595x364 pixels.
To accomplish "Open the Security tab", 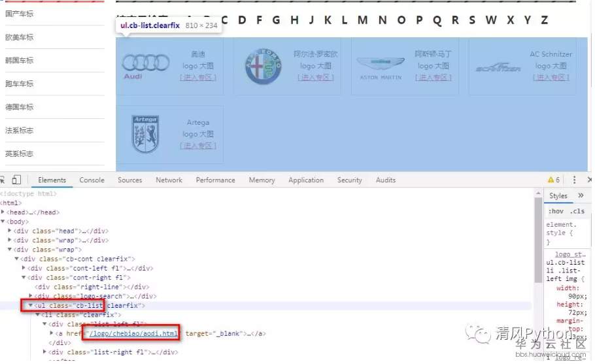I will (350, 180).
